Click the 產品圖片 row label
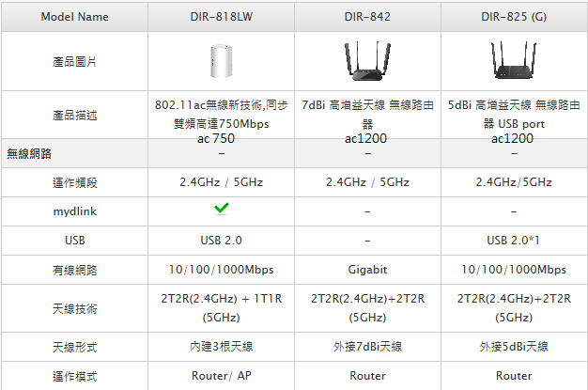Viewport: 588px width, 390px height. pyautogui.click(x=75, y=61)
